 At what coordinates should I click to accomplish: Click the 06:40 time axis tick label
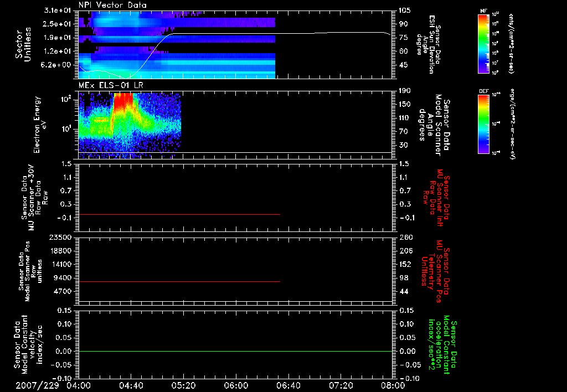(x=288, y=385)
